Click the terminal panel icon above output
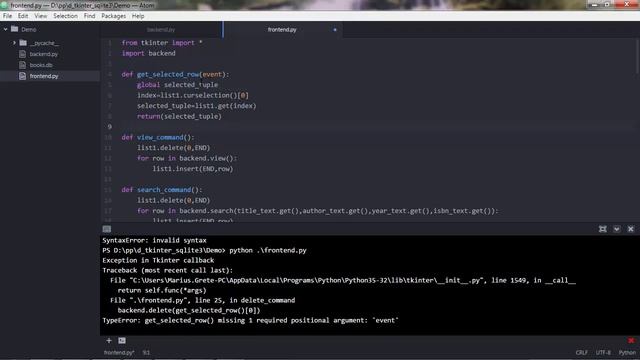 tap(107, 229)
